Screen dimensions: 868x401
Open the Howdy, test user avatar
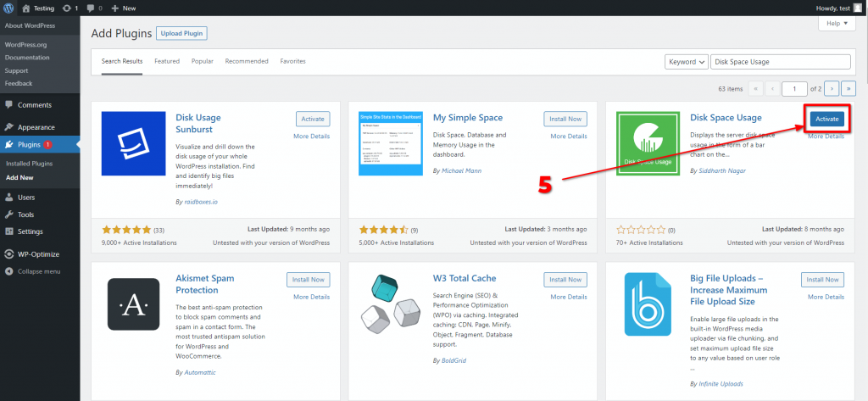858,8
